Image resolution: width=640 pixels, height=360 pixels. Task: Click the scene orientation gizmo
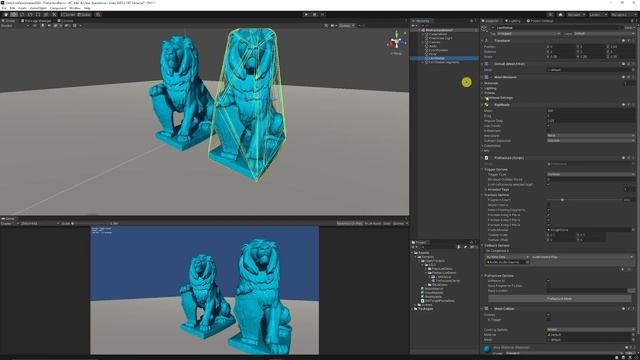point(396,41)
